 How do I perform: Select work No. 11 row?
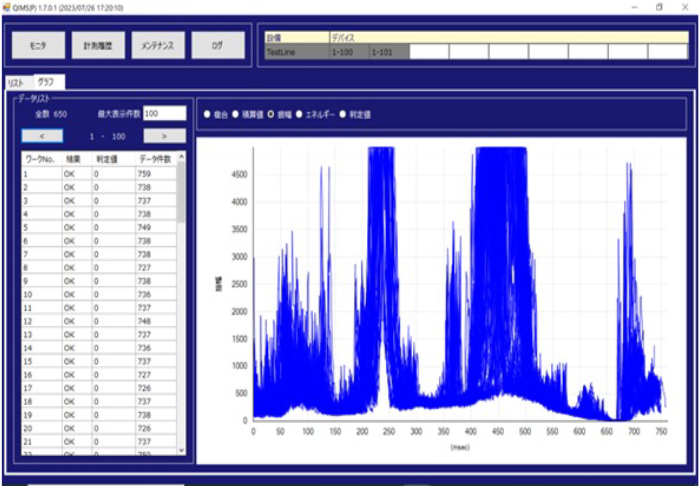coord(100,308)
